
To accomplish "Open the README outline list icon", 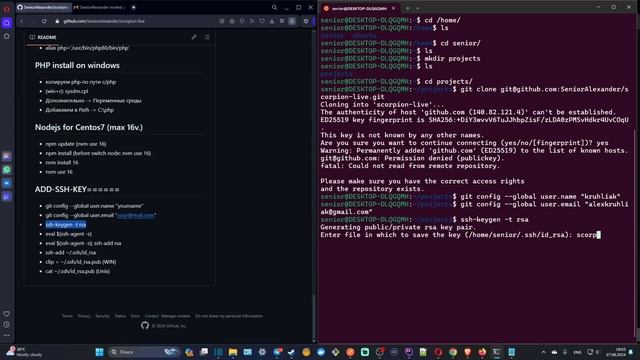I will (207, 37).
